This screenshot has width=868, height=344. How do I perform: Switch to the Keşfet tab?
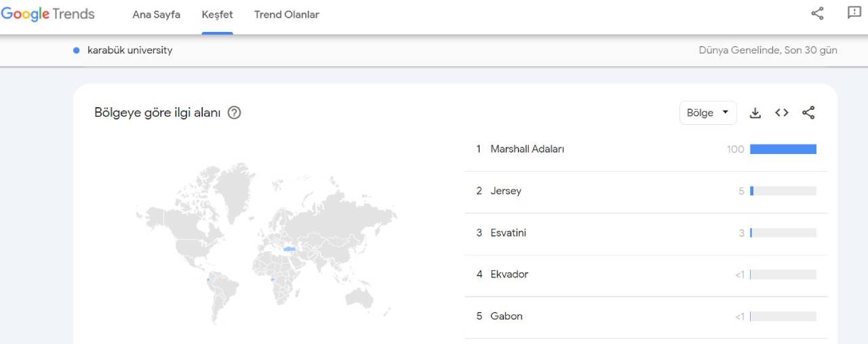click(x=217, y=15)
